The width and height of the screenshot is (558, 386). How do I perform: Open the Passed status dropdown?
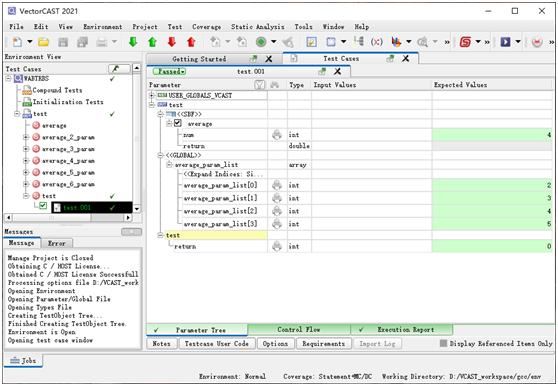tap(169, 72)
